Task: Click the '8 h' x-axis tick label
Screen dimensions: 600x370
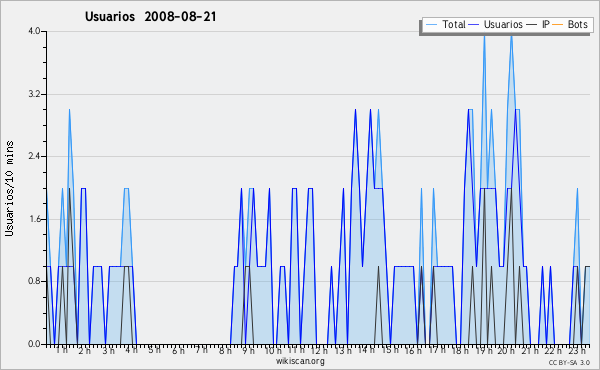Action: tap(225, 350)
